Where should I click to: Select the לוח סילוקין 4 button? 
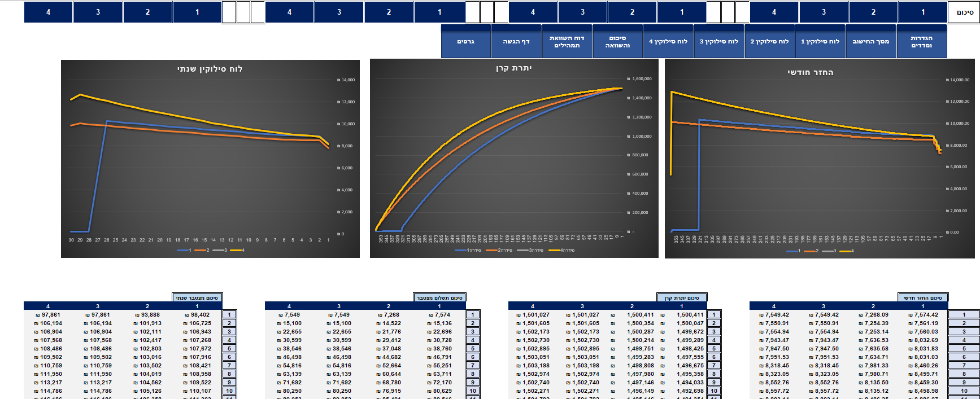pyautogui.click(x=668, y=42)
